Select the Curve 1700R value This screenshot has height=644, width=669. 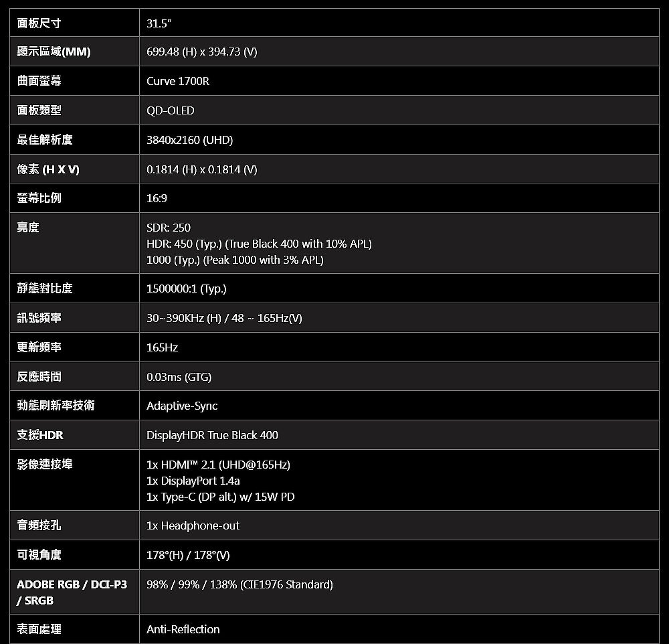point(178,81)
